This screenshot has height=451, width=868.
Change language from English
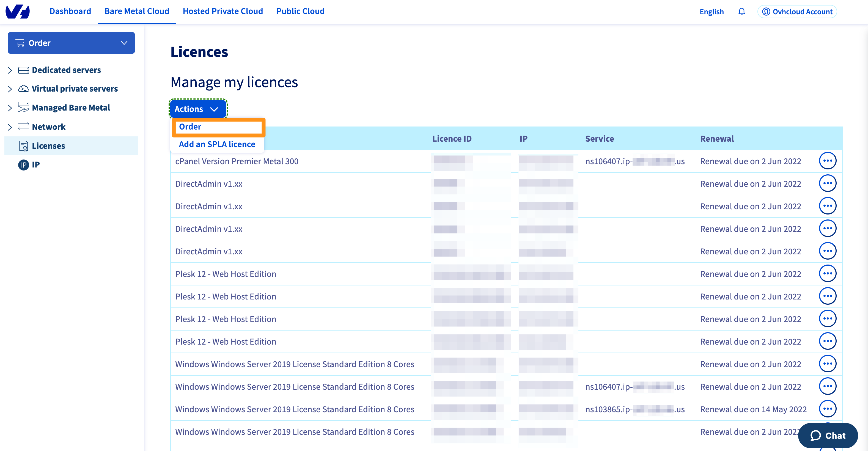711,12
